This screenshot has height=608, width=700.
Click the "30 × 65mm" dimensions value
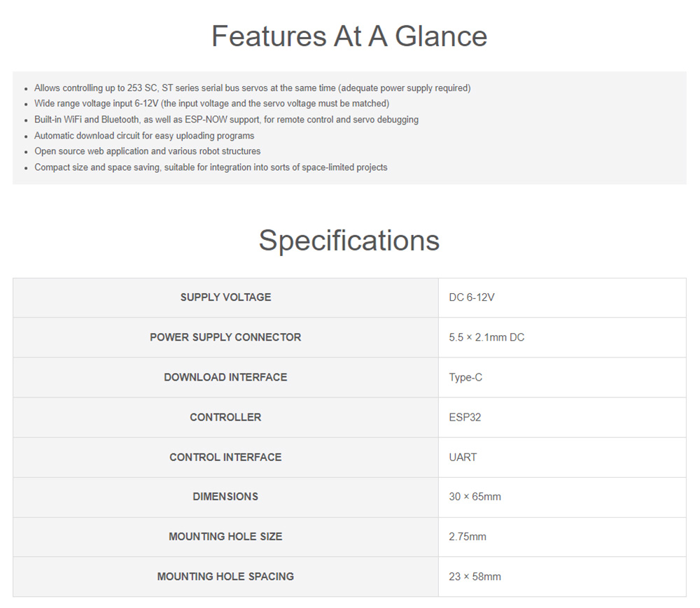tap(475, 497)
